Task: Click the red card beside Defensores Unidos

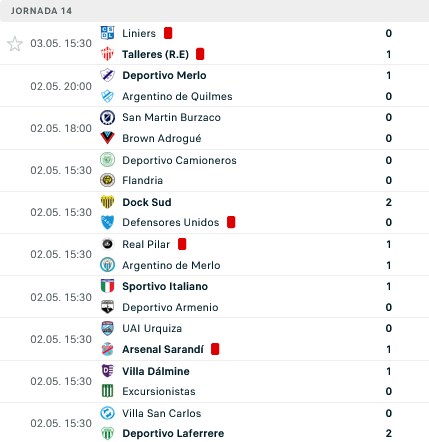Action: click(231, 222)
